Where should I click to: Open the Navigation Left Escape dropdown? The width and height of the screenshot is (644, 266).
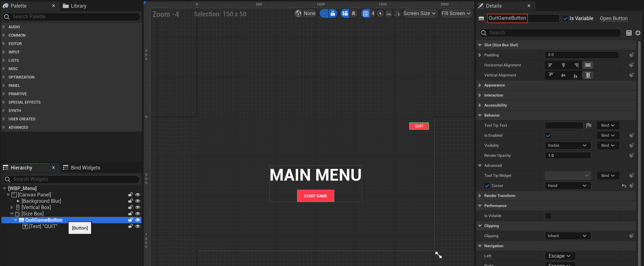click(x=560, y=256)
